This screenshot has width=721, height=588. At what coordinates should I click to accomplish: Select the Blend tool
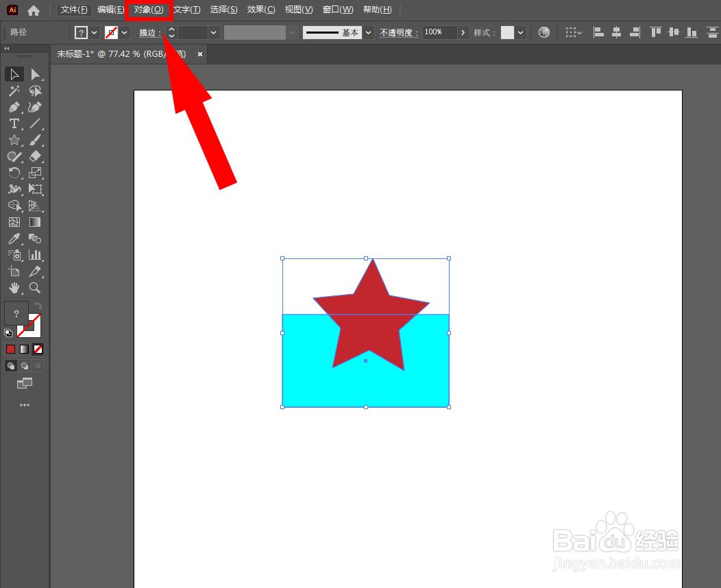[x=35, y=238]
